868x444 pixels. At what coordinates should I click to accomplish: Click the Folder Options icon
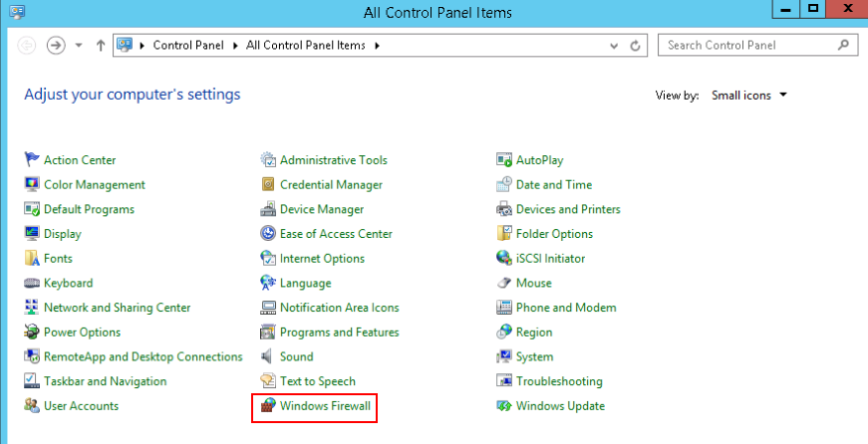pyautogui.click(x=504, y=233)
